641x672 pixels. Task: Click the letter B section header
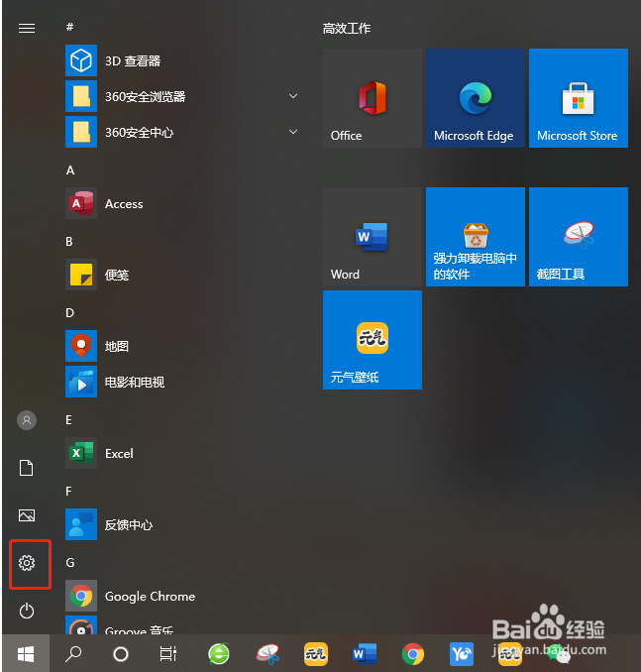(x=69, y=241)
